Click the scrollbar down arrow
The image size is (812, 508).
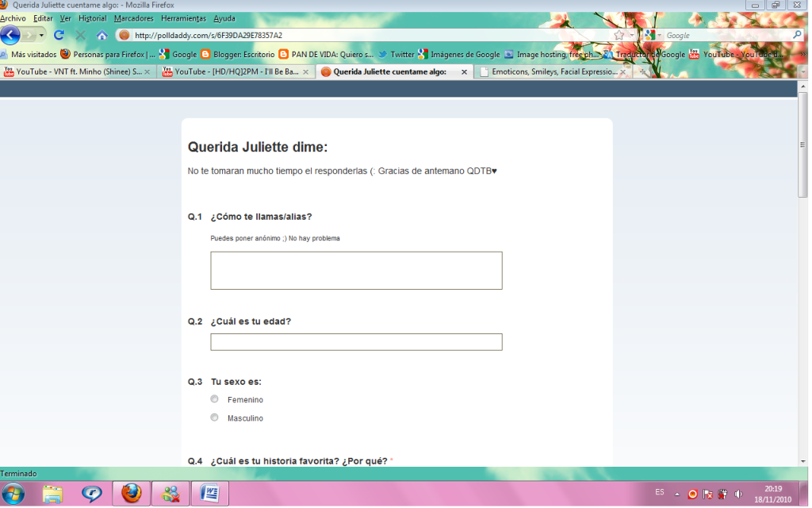[802, 461]
